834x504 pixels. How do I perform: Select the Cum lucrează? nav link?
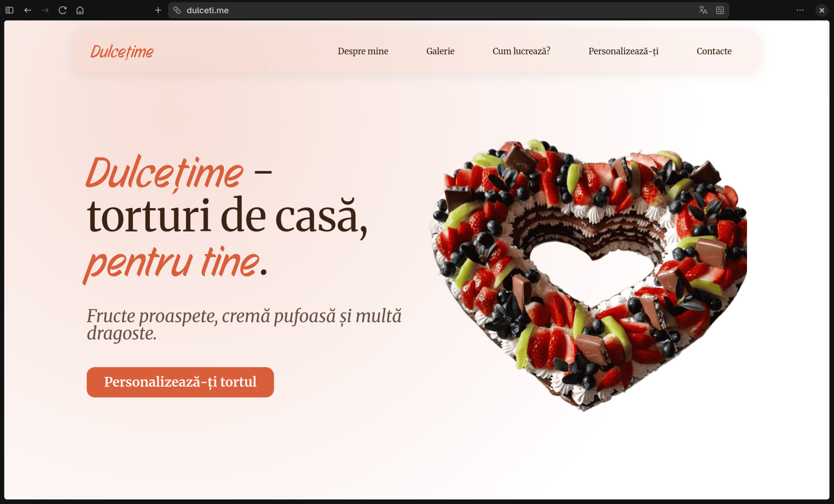pos(521,51)
